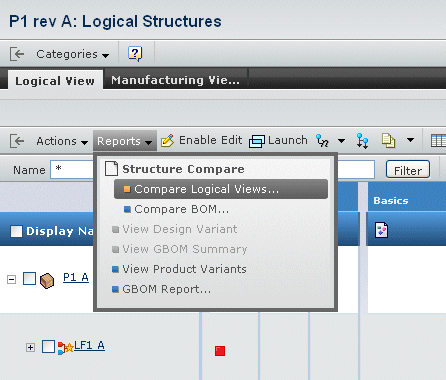This screenshot has height=380, width=446.
Task: Choose Compare Logical Views from menu
Action: point(221,189)
